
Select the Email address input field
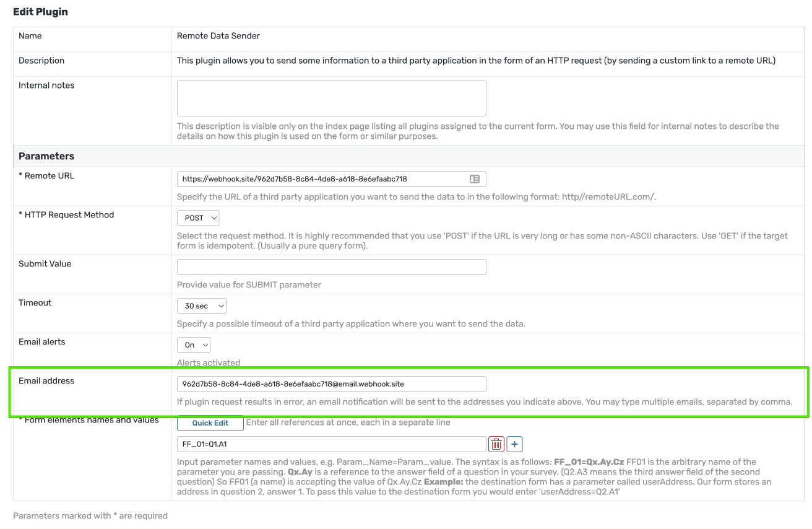coord(331,383)
